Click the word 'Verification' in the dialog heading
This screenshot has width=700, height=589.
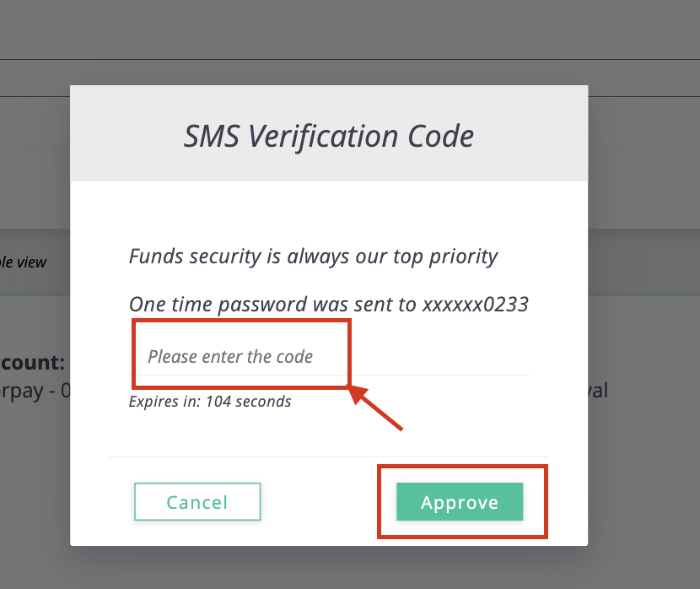click(323, 136)
